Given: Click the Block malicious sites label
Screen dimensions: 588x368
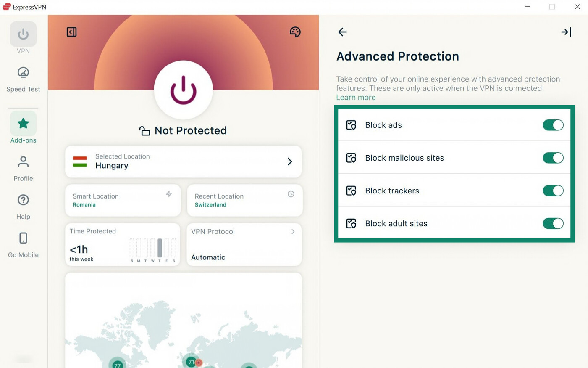Looking at the screenshot, I should click(404, 158).
